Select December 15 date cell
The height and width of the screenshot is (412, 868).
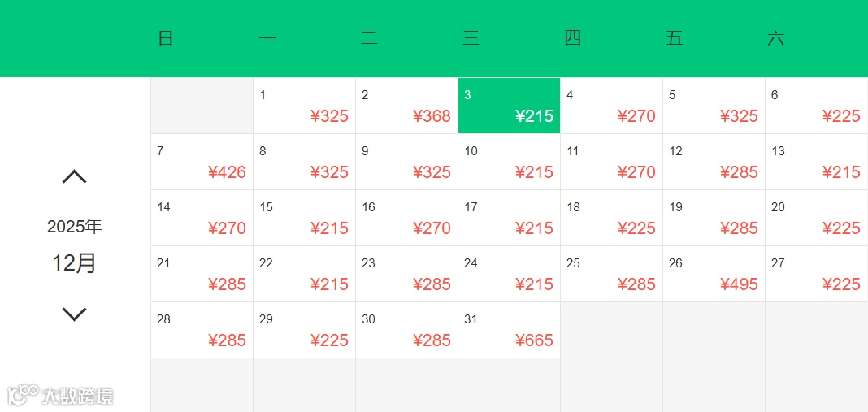[305, 218]
